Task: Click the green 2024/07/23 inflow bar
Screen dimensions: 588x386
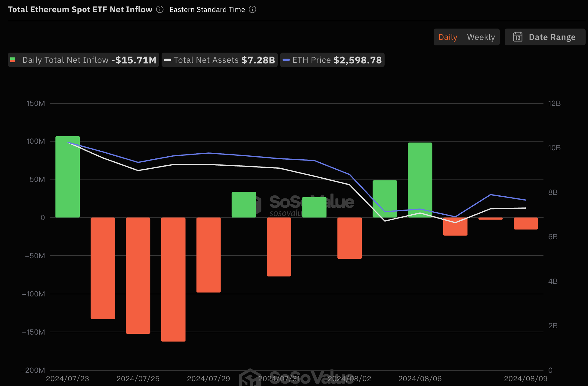Action: point(68,177)
